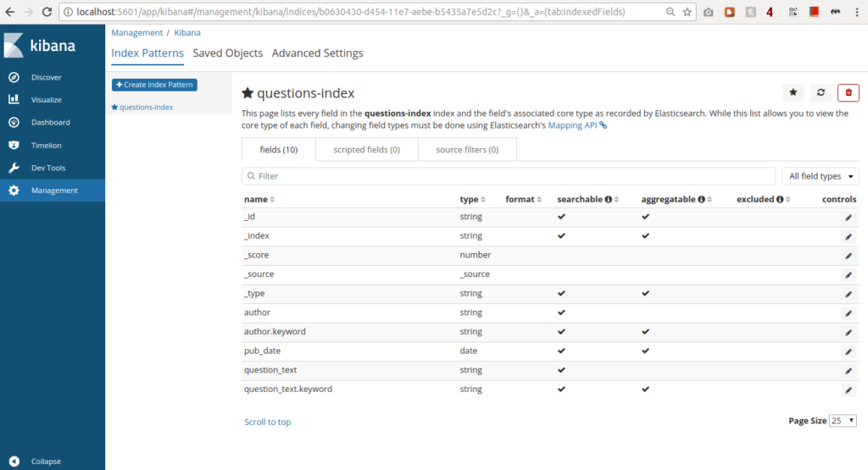Open Chrome three-dot menu
Screen dimensions: 868x470
pyautogui.click(x=857, y=12)
